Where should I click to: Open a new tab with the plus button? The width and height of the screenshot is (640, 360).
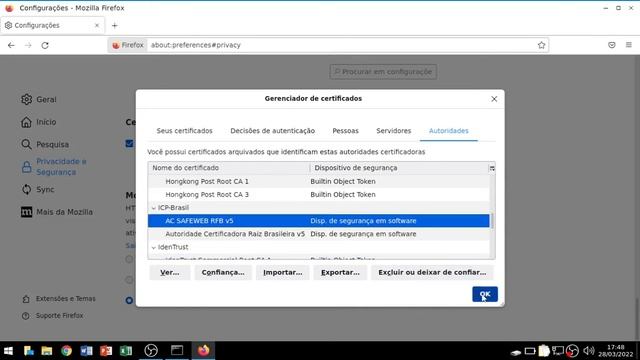115,26
